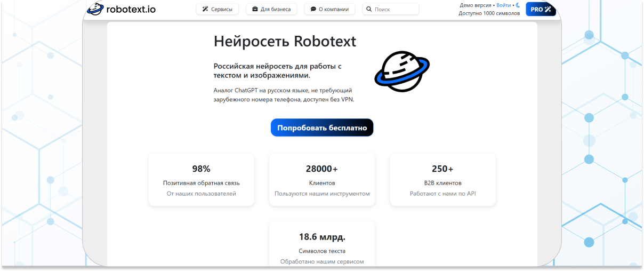Click the Пользуются нашим инструментом text
The height and width of the screenshot is (271, 644).
322,194
